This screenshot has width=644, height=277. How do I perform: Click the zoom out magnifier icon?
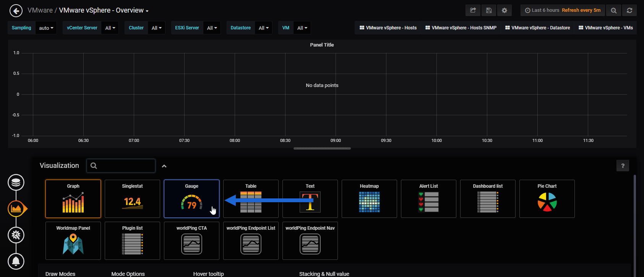[614, 10]
